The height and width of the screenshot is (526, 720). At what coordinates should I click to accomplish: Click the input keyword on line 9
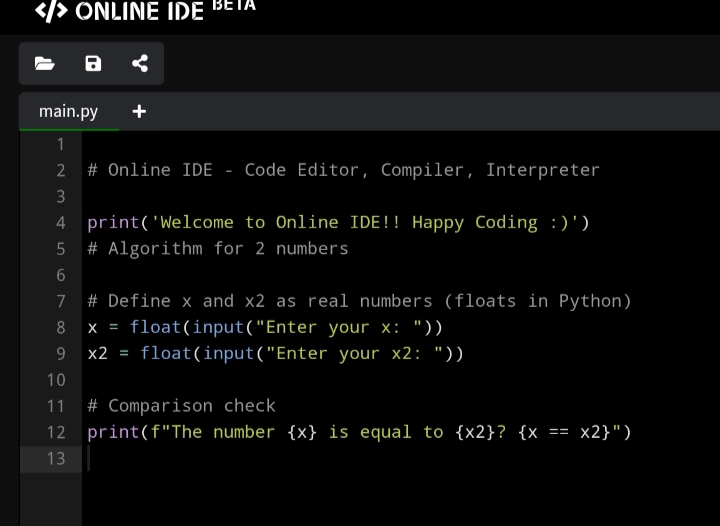[229, 353]
